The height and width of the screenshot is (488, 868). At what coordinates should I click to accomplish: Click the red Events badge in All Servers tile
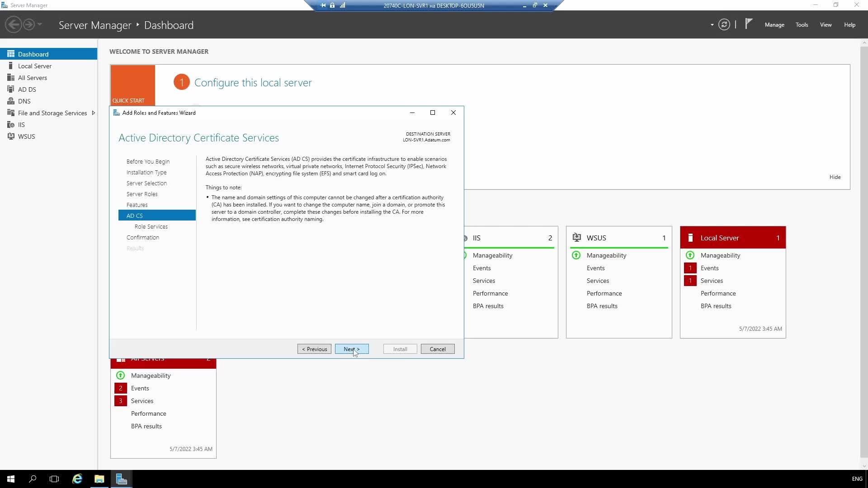pyautogui.click(x=121, y=388)
